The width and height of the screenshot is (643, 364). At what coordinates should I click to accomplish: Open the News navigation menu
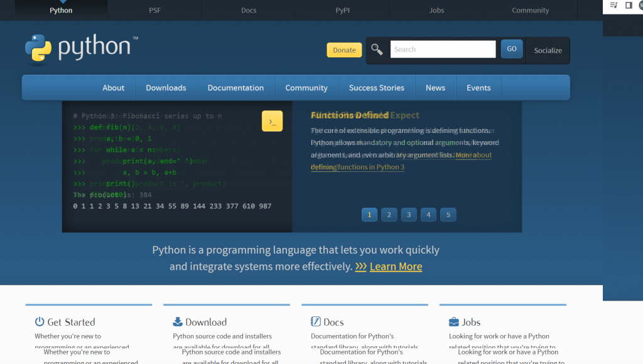[435, 88]
